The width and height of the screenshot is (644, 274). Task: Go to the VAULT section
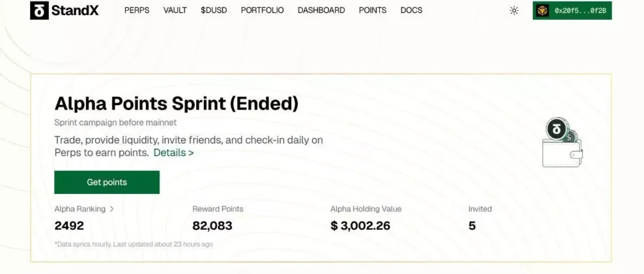[x=175, y=10]
